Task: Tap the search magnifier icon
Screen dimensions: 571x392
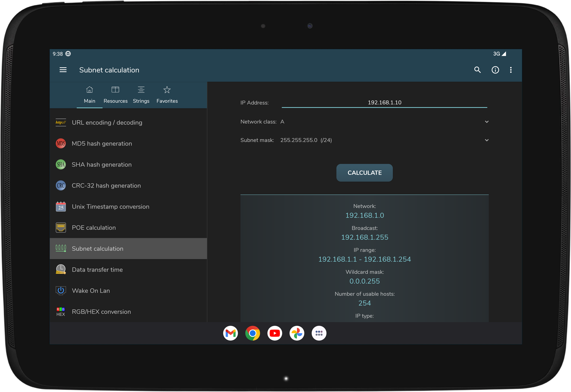Action: coord(477,70)
